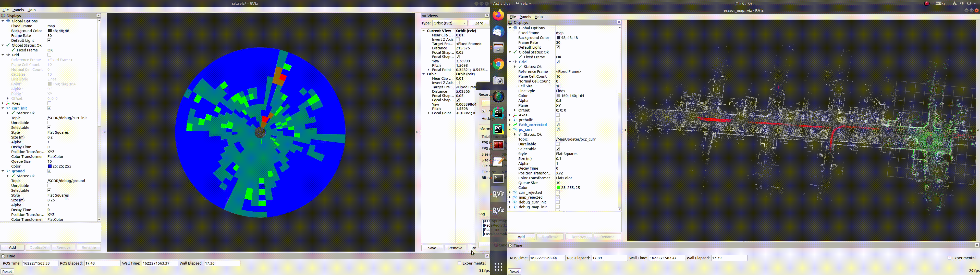Enable the Grid display checkbox in srt.rviz
The width and height of the screenshot is (980, 275).
point(50,55)
